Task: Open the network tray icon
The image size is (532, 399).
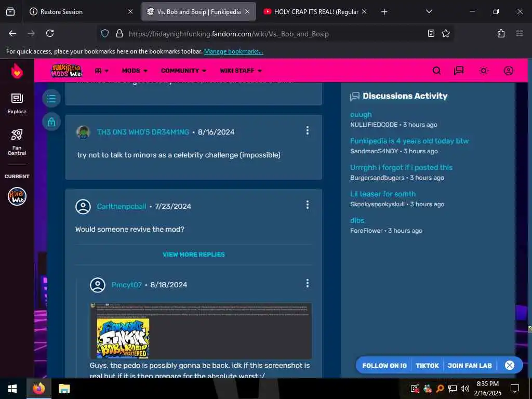Action: (x=453, y=389)
